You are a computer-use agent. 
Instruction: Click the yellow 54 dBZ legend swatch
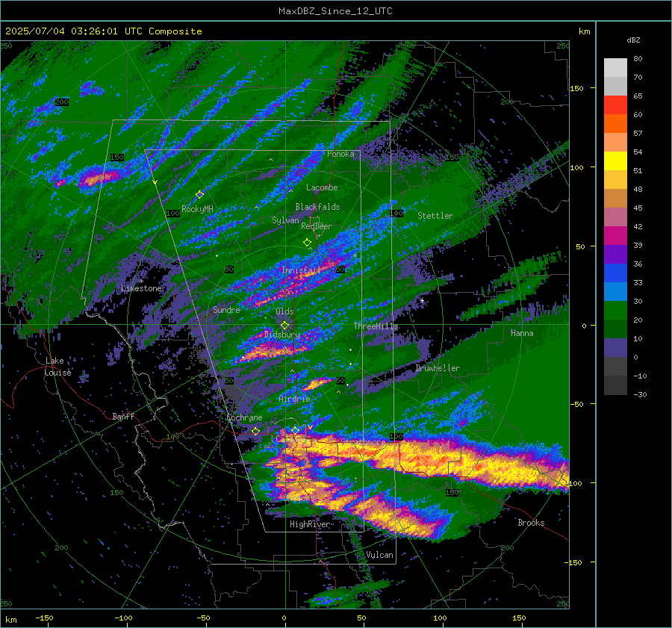coord(615,161)
